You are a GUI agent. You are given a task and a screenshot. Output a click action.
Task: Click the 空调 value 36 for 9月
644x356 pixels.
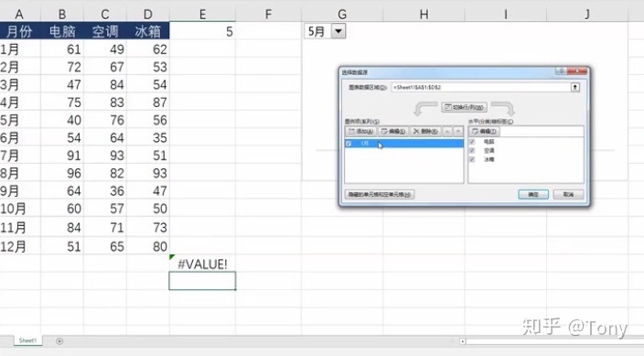tap(105, 190)
